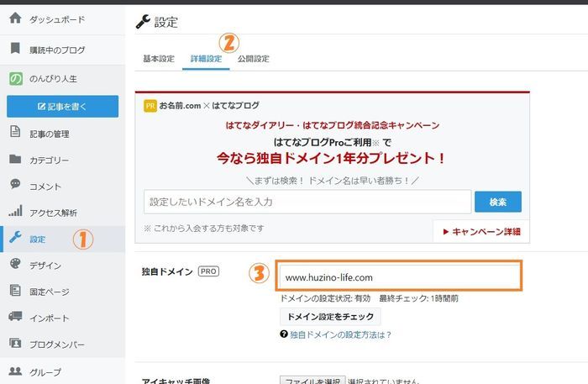The width and height of the screenshot is (588, 384).
Task: Click the 記事を書く button
Action: click(x=63, y=107)
